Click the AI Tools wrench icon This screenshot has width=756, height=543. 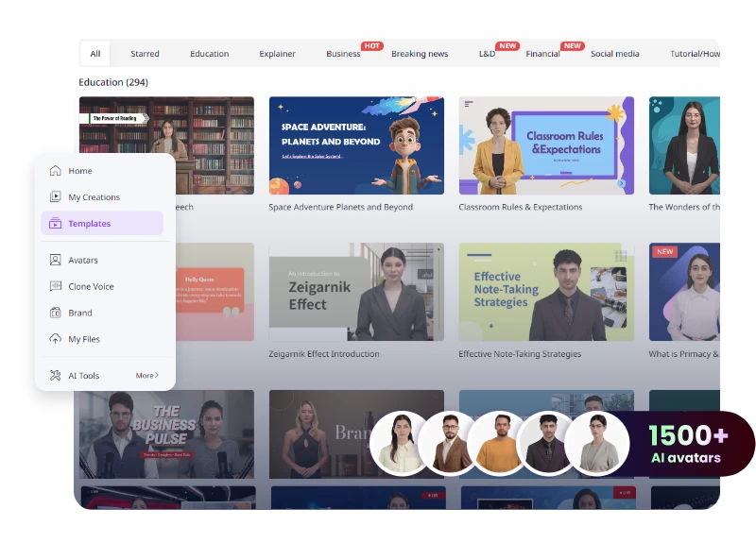(x=56, y=375)
